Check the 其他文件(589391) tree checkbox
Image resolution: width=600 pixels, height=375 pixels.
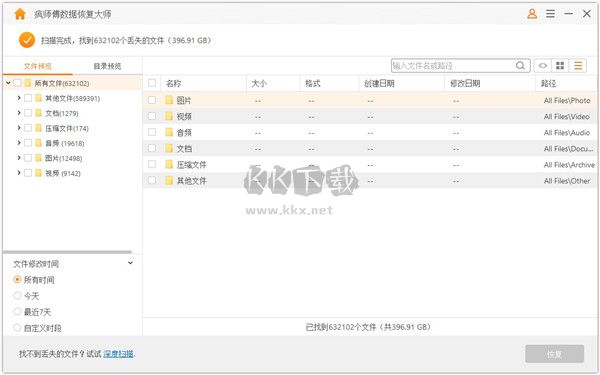(28, 98)
